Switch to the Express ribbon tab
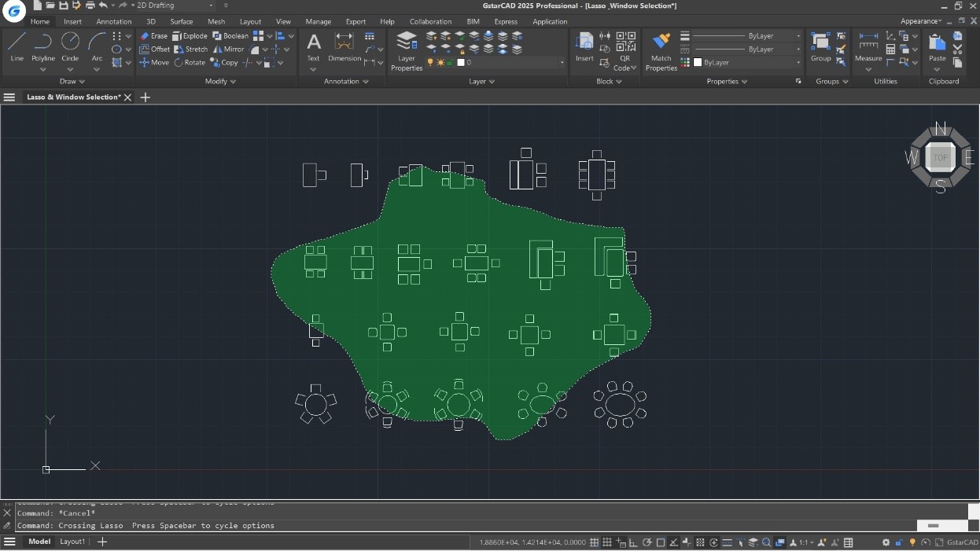The image size is (980, 551). click(506, 21)
